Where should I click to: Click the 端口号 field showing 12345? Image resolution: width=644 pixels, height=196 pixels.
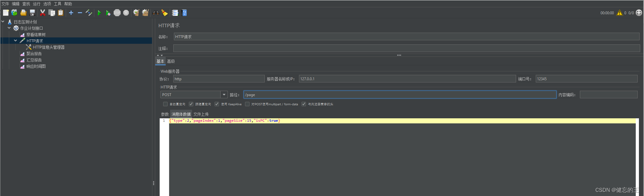coord(587,79)
